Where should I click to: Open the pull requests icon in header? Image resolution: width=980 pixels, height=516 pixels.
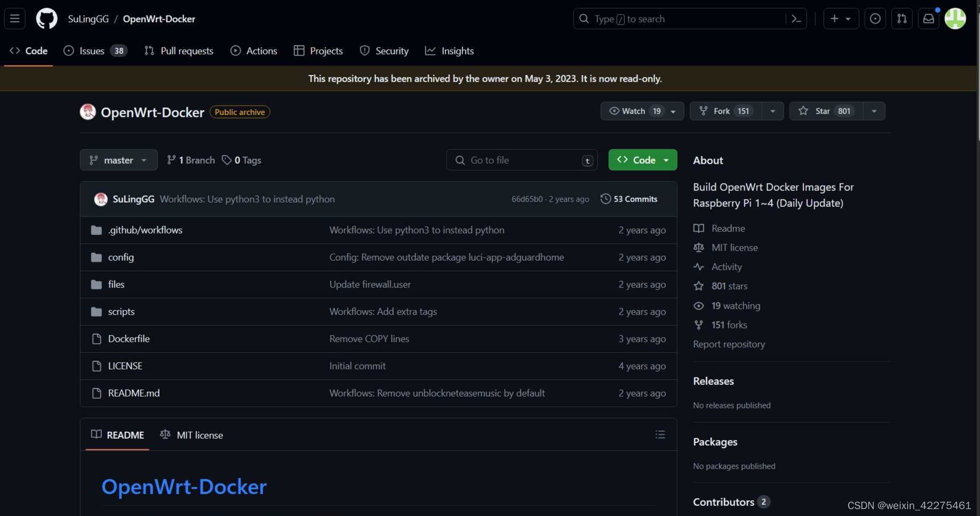pos(902,19)
